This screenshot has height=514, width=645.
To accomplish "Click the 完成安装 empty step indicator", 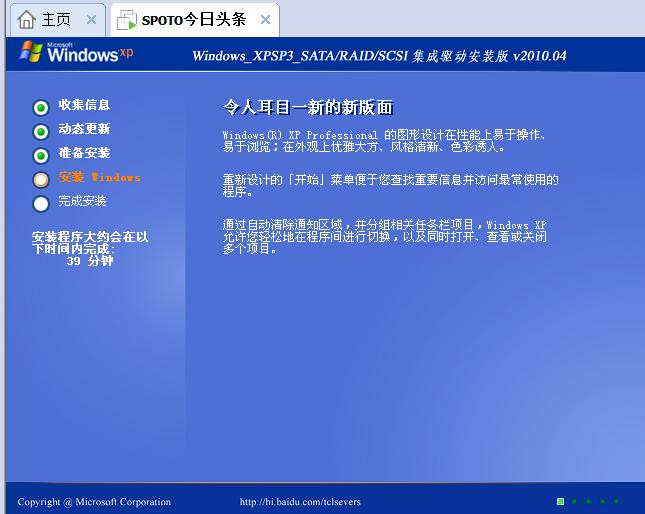I will coord(41,204).
